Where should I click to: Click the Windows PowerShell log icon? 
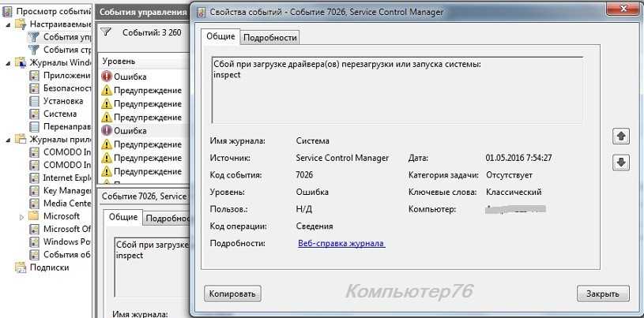(35, 241)
